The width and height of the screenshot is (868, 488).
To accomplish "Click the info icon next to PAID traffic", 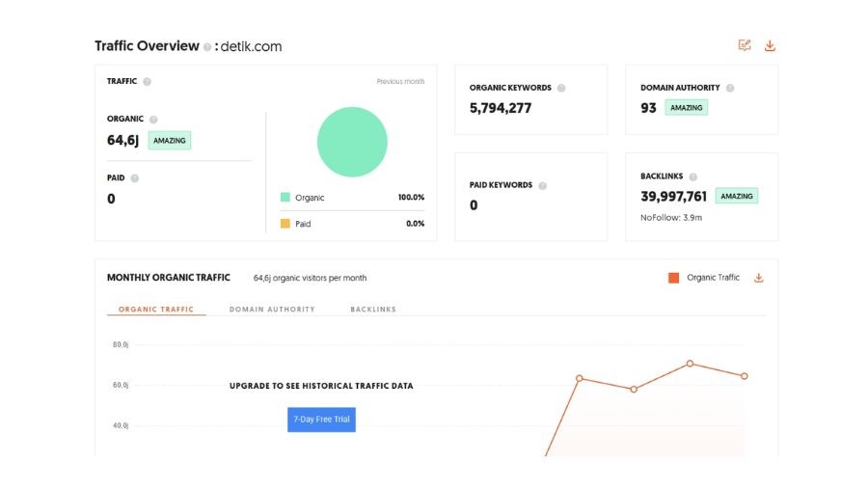I will coord(134,178).
